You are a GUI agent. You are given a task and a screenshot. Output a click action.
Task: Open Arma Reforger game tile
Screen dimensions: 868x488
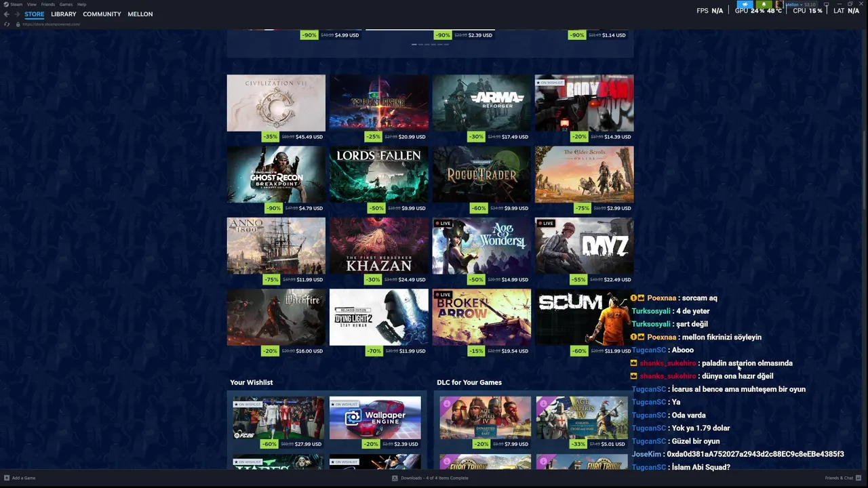click(481, 103)
